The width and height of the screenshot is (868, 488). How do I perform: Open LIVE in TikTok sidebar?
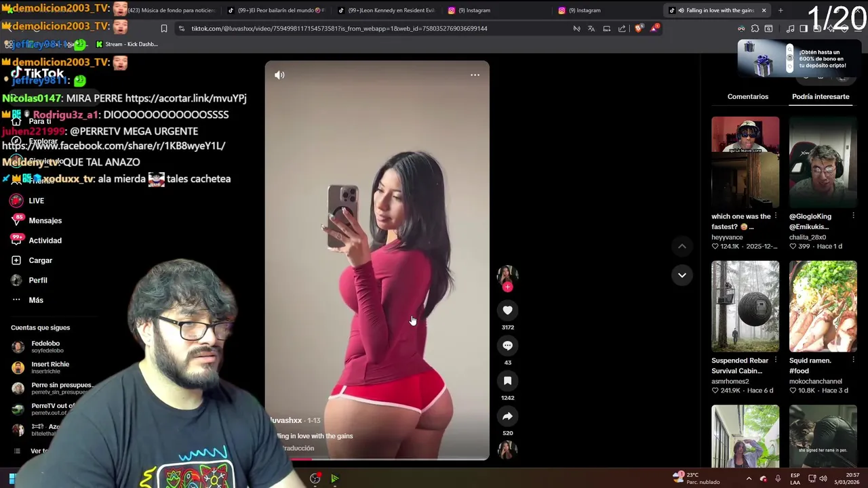click(x=28, y=201)
